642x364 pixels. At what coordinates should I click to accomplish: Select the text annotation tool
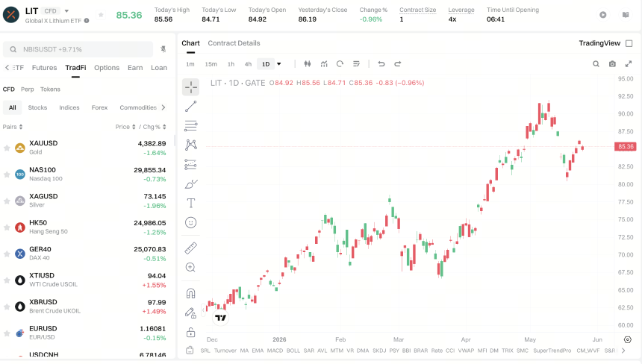pyautogui.click(x=191, y=203)
